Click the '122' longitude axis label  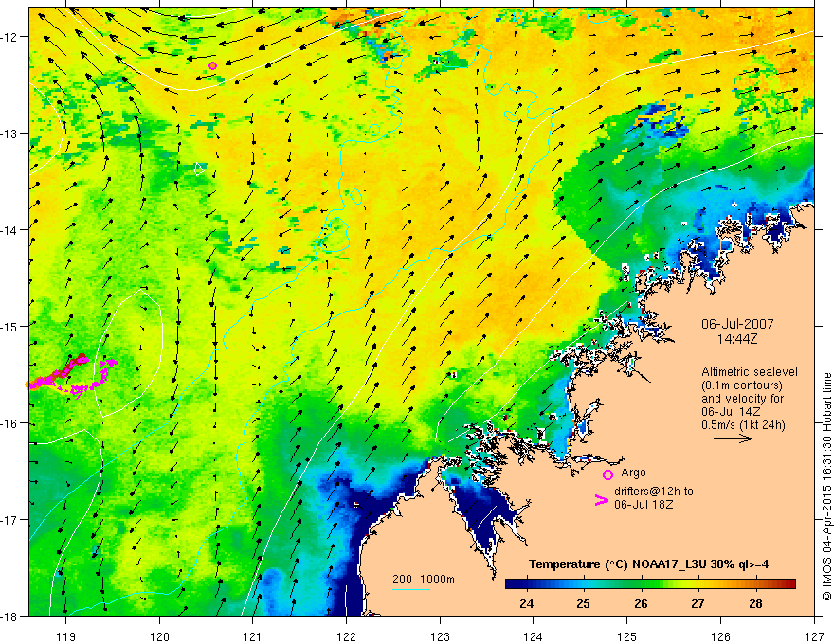346,636
